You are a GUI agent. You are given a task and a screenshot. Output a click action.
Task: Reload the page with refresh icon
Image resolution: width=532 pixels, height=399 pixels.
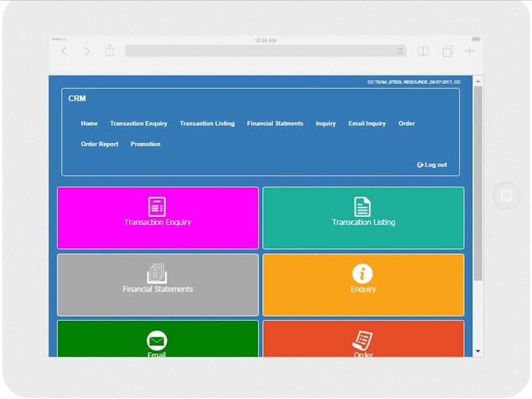400,51
